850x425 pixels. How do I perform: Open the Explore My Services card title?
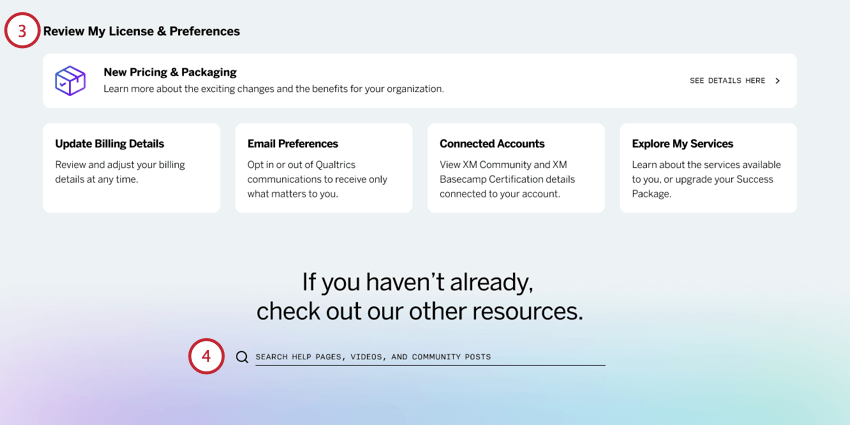coord(682,144)
